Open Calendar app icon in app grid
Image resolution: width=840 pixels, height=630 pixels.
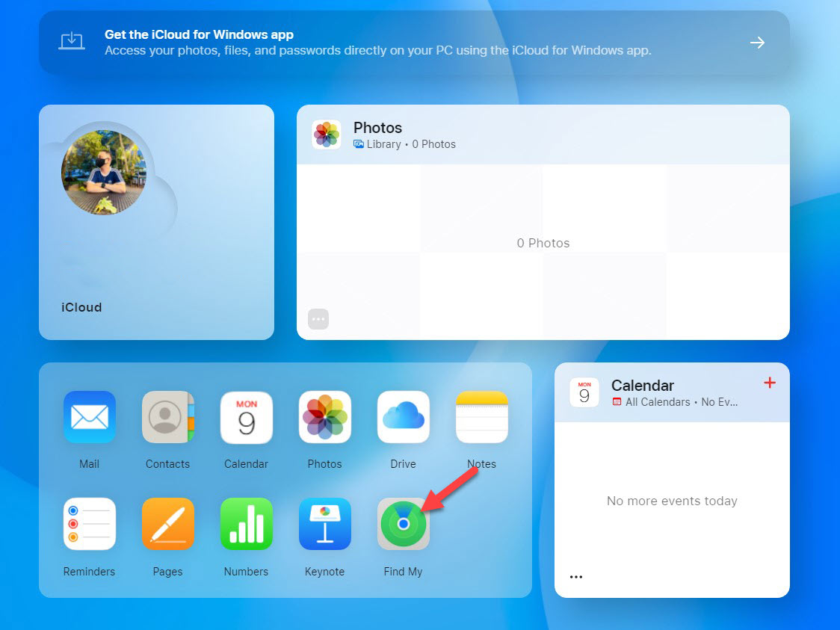[247, 417]
